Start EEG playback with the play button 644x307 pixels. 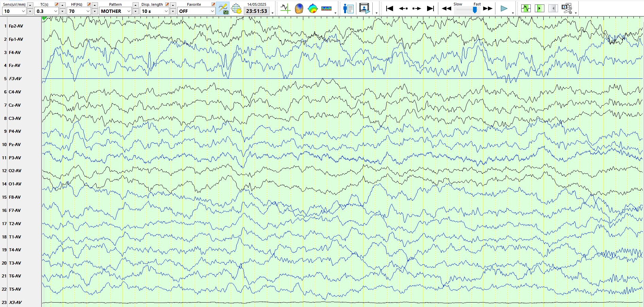[504, 8]
